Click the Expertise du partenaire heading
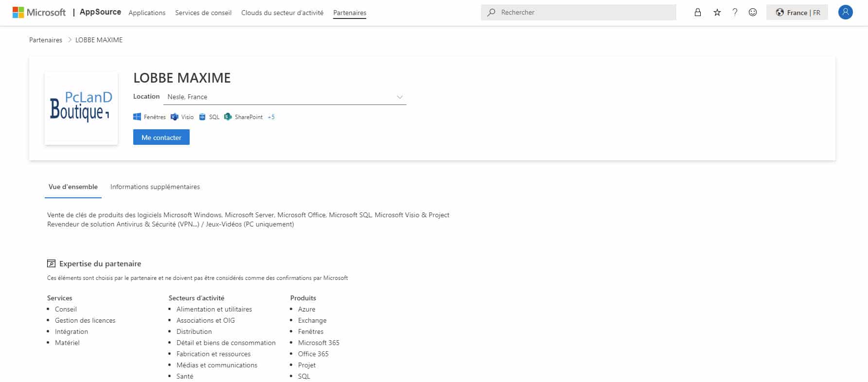868x382 pixels. 100,263
